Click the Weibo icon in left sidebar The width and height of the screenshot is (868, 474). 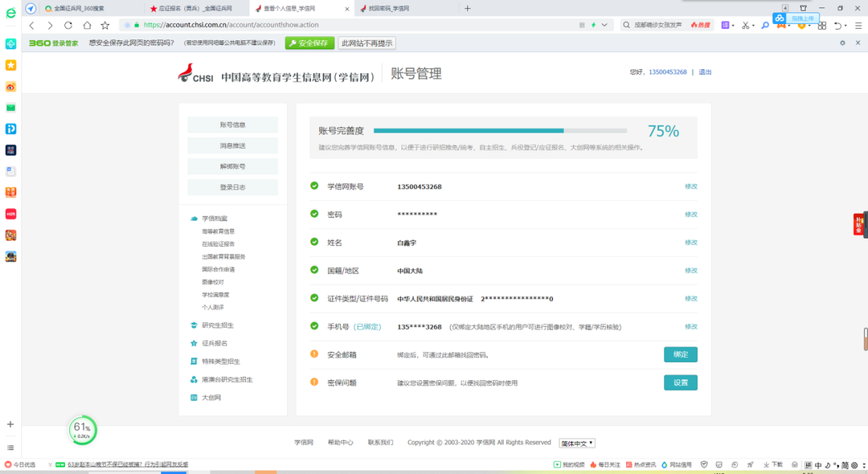(x=11, y=86)
